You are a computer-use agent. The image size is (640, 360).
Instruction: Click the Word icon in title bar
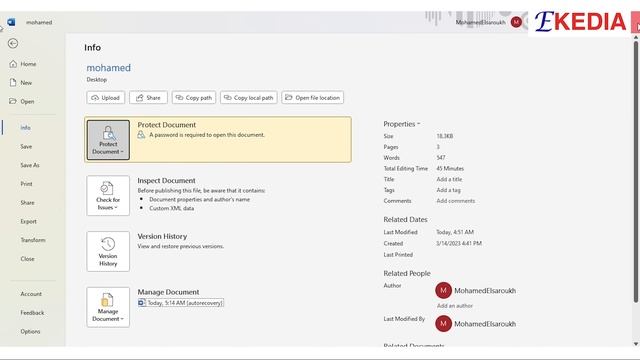point(11,22)
